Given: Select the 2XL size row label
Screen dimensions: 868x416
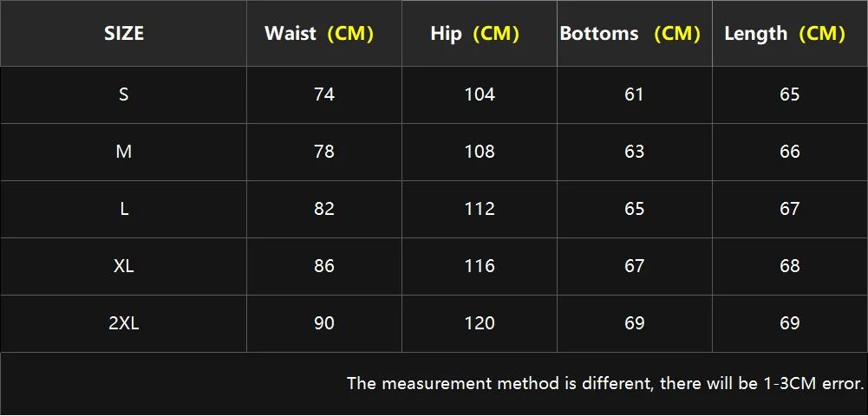Looking at the screenshot, I should click(124, 323).
